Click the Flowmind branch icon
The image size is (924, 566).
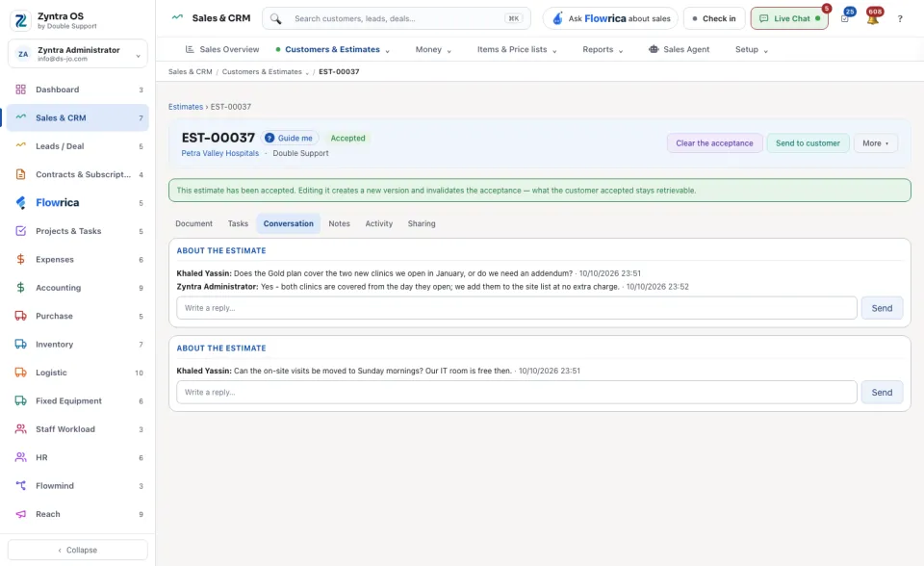pyautogui.click(x=20, y=486)
